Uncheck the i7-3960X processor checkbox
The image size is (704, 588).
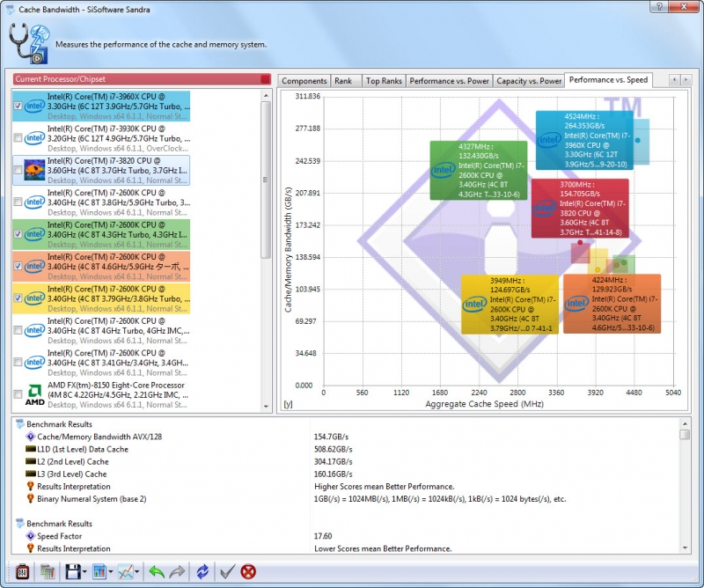click(18, 106)
